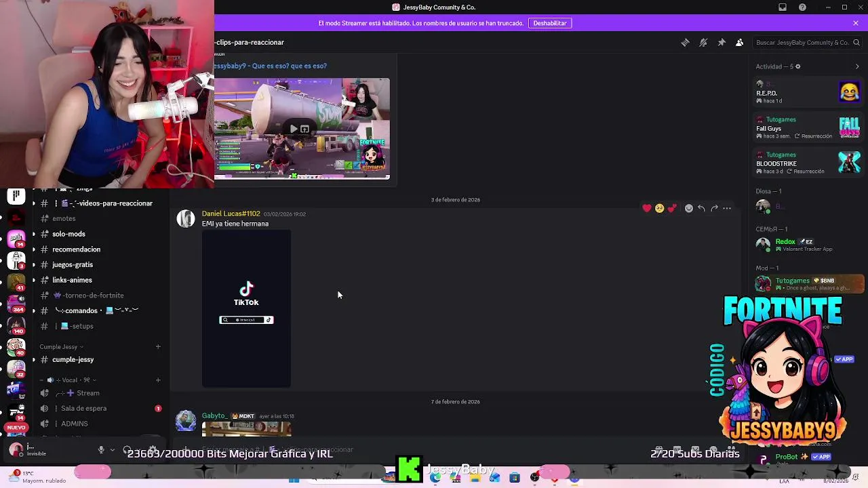
Task: Open the torneo-de-fortnite channel
Action: tap(99, 296)
